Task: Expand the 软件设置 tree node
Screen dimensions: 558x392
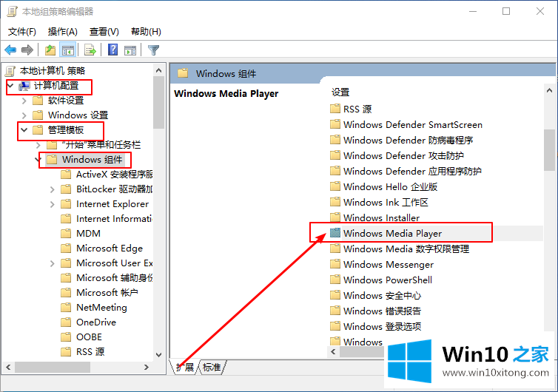Action: click(24, 101)
